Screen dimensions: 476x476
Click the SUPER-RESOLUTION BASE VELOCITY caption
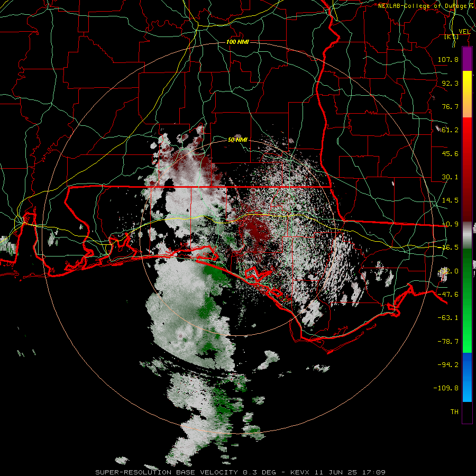167,472
